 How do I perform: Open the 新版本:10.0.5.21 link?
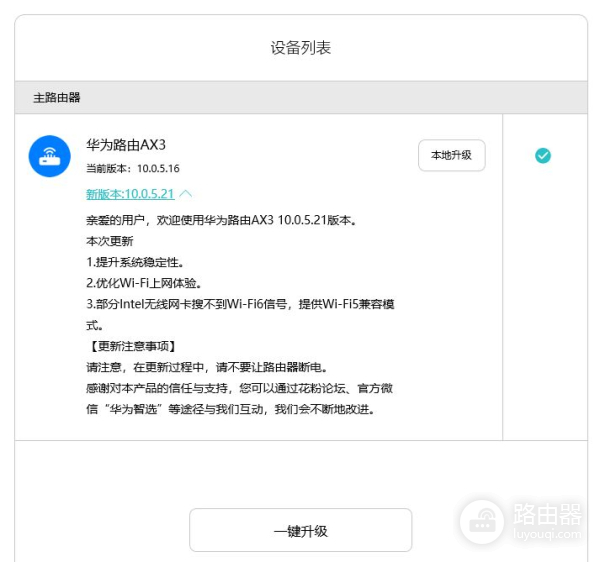130,194
